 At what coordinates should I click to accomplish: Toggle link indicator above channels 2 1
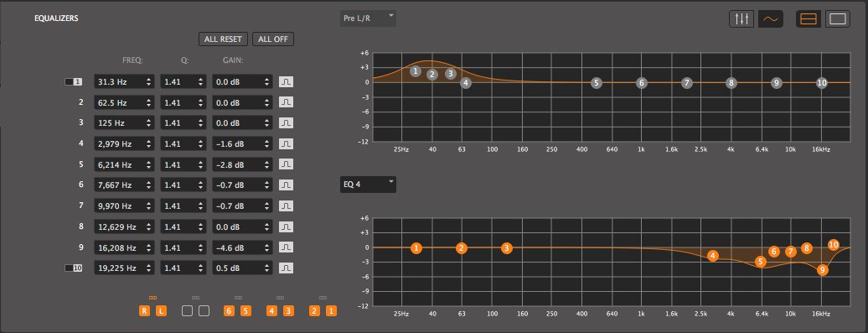click(323, 298)
